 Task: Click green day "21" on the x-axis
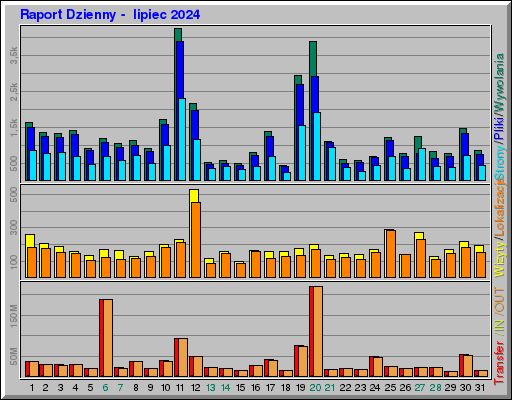330,388
